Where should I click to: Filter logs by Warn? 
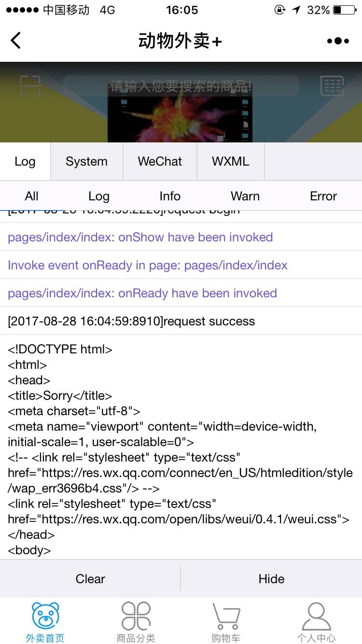click(x=245, y=196)
